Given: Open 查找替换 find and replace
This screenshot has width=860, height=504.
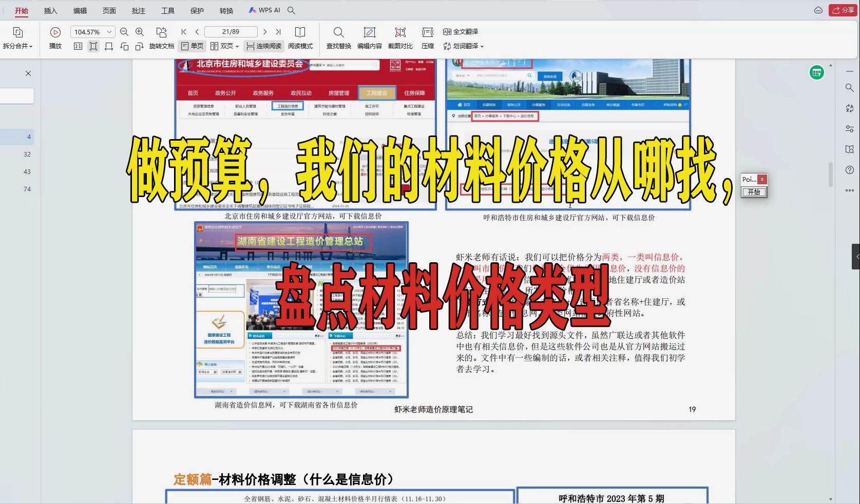Looking at the screenshot, I should pos(338,38).
